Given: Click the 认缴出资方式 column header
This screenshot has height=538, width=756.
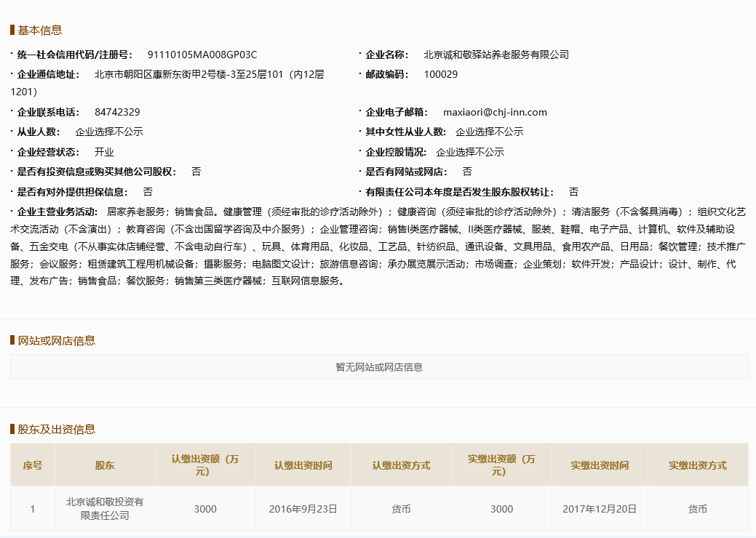Looking at the screenshot, I should (x=401, y=465).
